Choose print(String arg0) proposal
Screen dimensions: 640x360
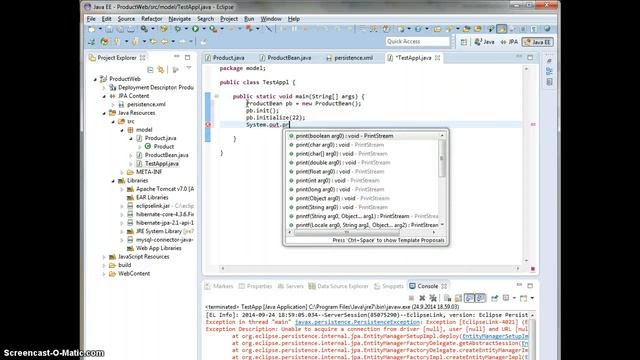(363, 207)
